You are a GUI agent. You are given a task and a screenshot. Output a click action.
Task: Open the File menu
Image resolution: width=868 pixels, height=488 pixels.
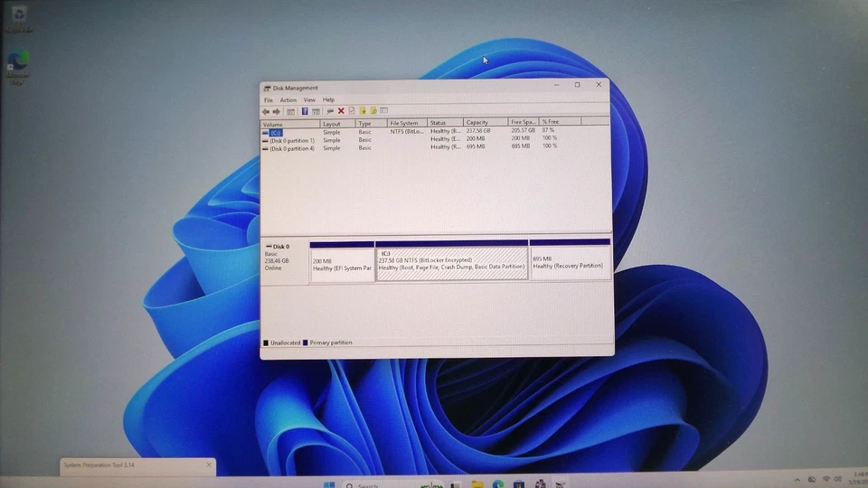click(269, 100)
